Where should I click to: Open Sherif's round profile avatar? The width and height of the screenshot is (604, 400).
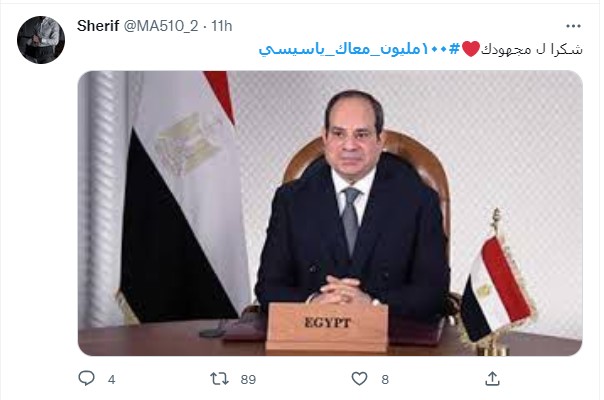(41, 40)
